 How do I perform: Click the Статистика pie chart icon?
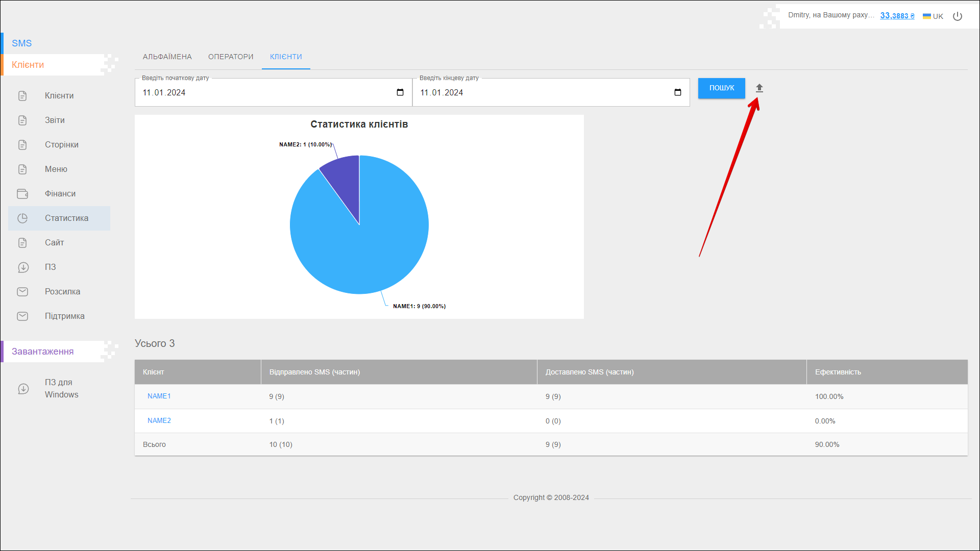(x=22, y=218)
